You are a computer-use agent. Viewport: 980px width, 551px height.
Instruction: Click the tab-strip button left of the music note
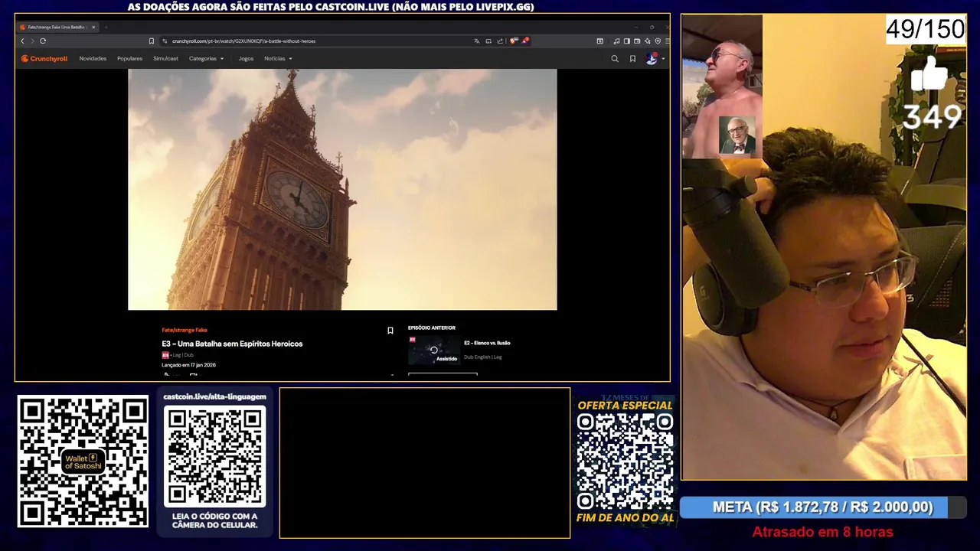coord(600,41)
